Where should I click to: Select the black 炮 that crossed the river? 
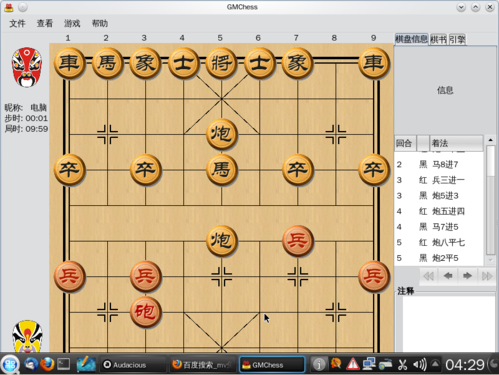[221, 241]
